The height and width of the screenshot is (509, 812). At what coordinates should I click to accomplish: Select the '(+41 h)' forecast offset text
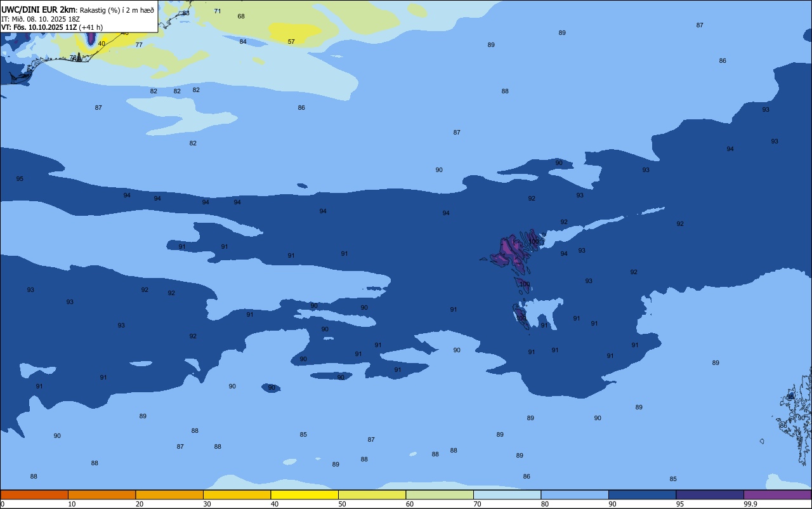(91, 27)
